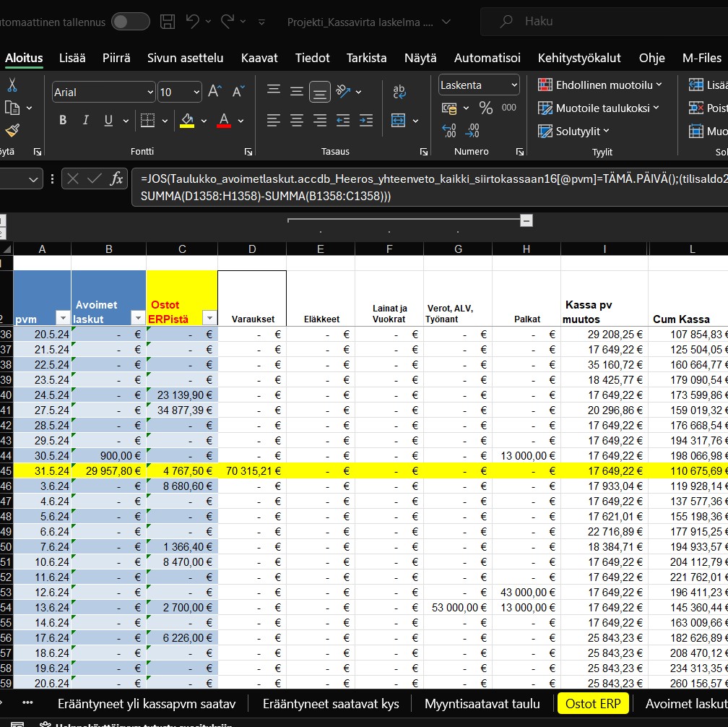Expand the Laskenta number format dropdown
The height and width of the screenshot is (727, 728).
[x=514, y=85]
